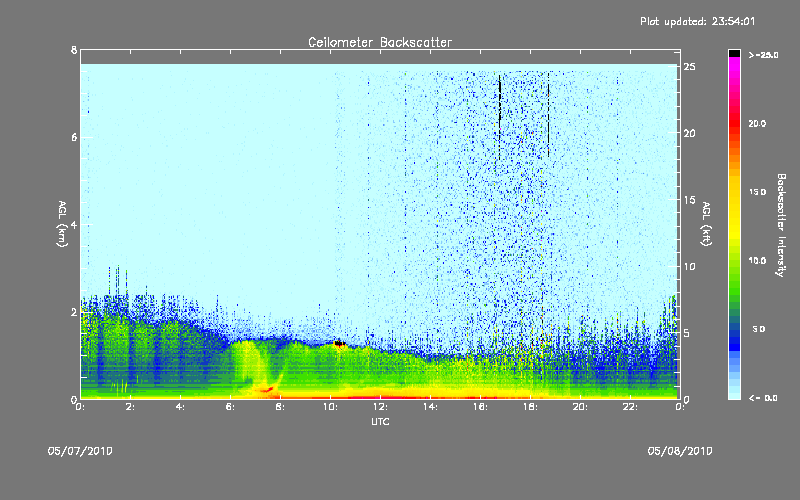This screenshot has height=500, width=800.
Task: Click the '15' tick on the kft axis
Action: [689, 200]
